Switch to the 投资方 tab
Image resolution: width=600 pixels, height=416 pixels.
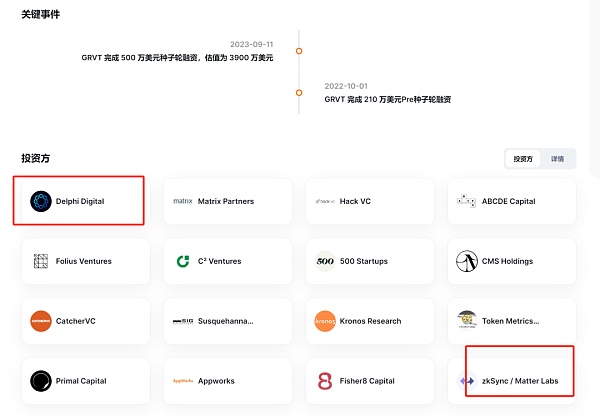coord(524,159)
